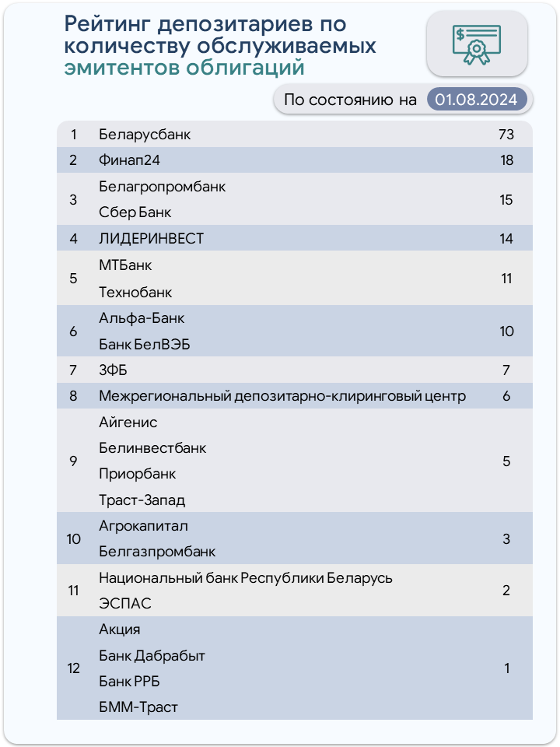
Task: Click the value 11 in rank 5
Action: pyautogui.click(x=506, y=279)
